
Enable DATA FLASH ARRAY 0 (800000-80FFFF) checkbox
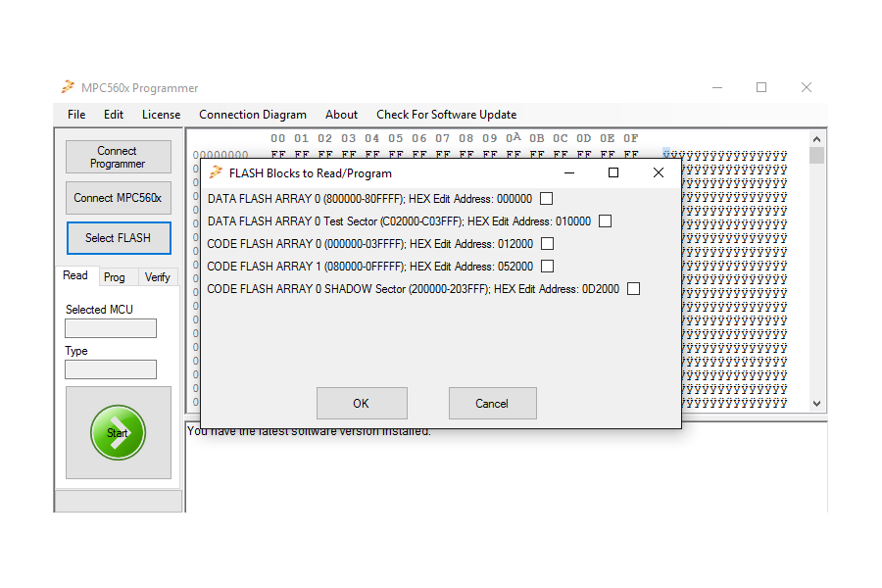(546, 199)
